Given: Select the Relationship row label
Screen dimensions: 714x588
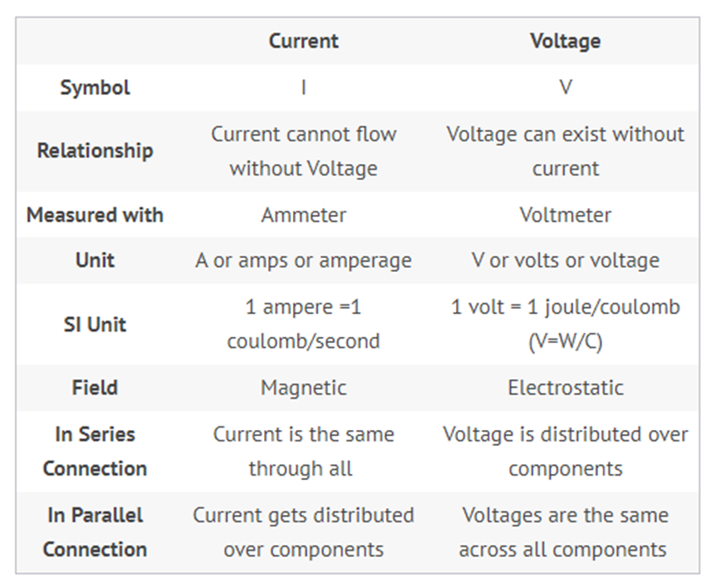Looking at the screenshot, I should (95, 151).
